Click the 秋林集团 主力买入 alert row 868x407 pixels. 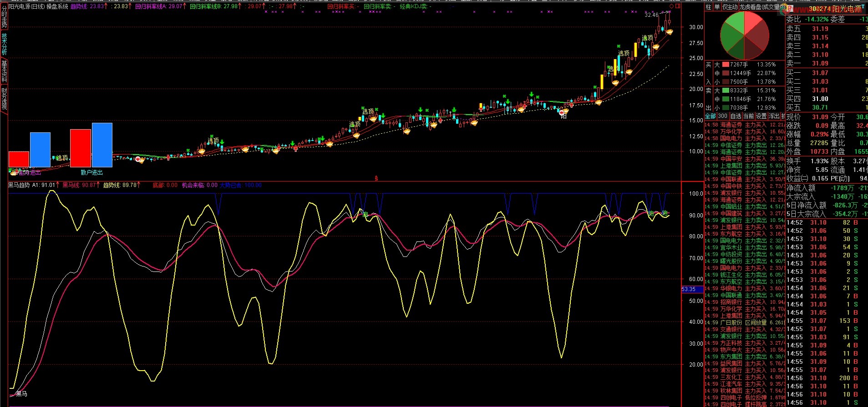(x=745, y=391)
